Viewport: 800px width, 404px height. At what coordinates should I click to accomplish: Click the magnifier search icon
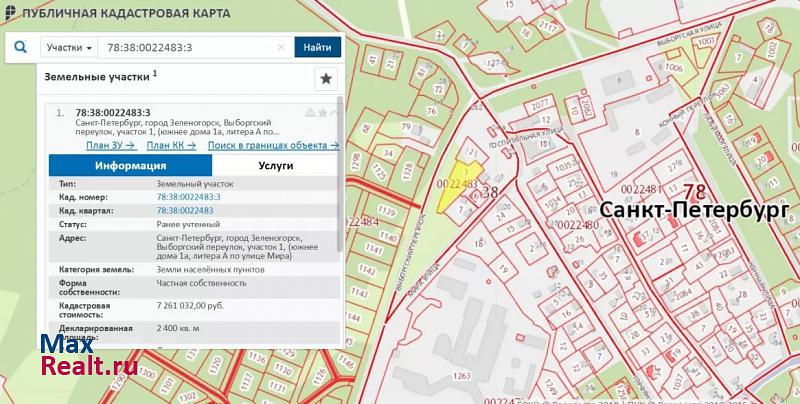tap(21, 47)
